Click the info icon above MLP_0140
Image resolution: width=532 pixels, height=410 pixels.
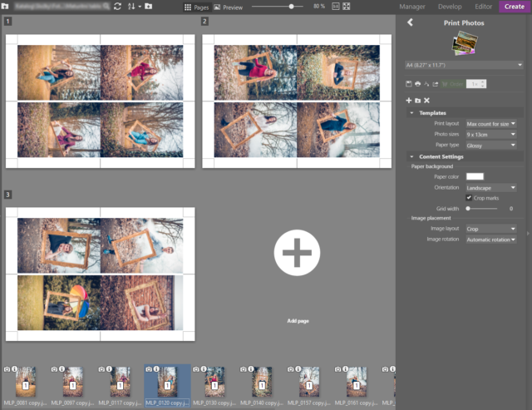click(251, 369)
